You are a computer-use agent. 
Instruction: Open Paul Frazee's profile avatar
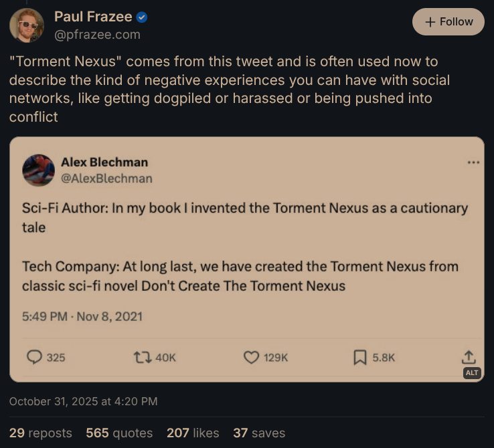coord(27,25)
